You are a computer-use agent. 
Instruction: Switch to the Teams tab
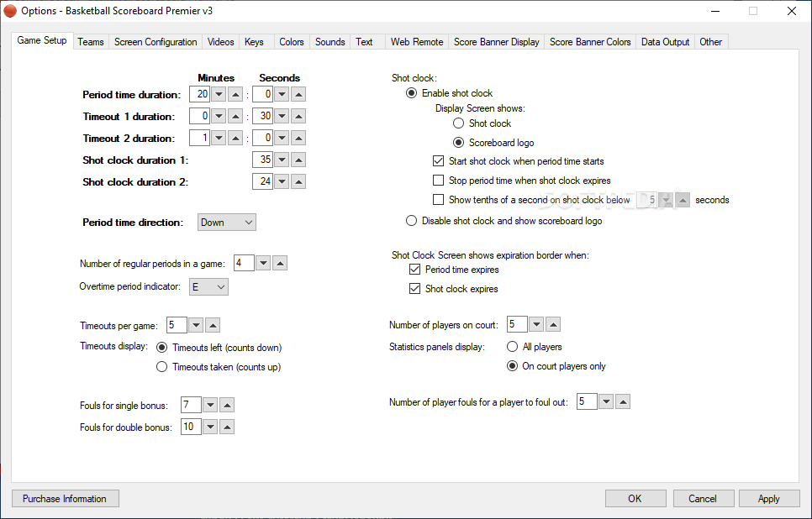pos(91,42)
